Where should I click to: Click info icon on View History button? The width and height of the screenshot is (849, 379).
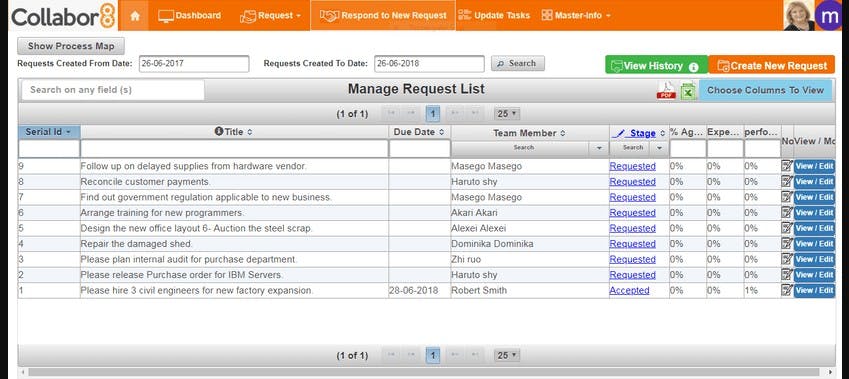click(x=694, y=67)
